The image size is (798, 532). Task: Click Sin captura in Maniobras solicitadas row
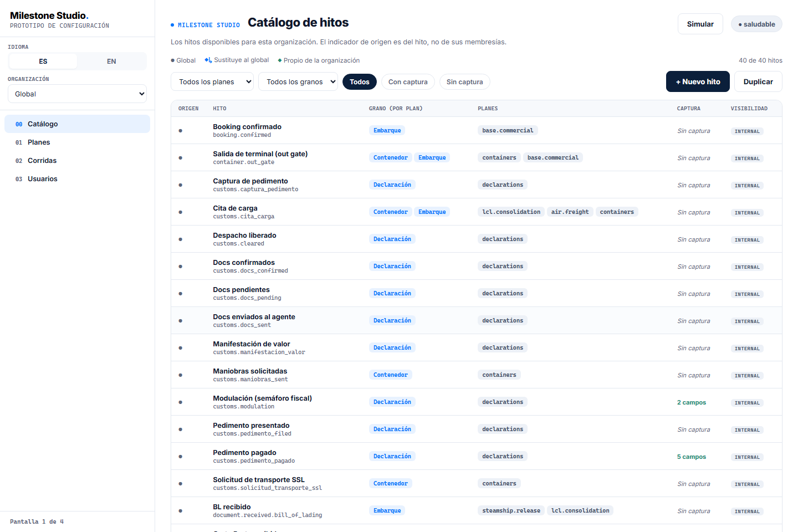tap(693, 375)
